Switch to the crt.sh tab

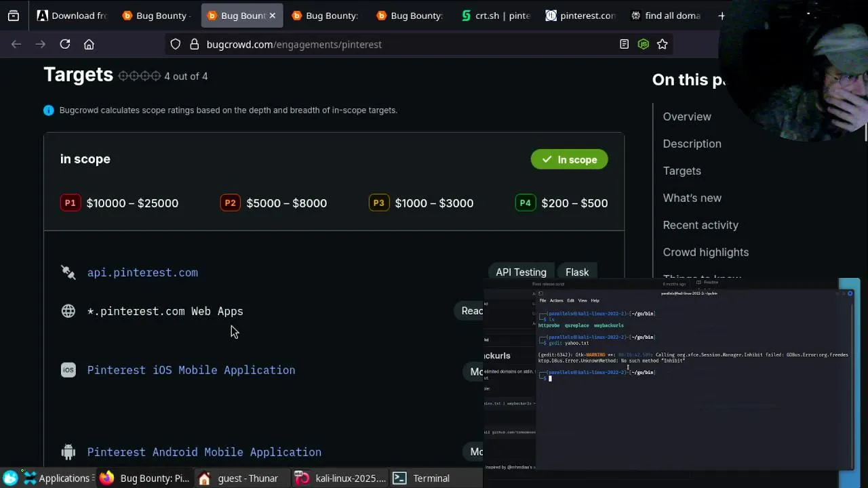point(495,16)
